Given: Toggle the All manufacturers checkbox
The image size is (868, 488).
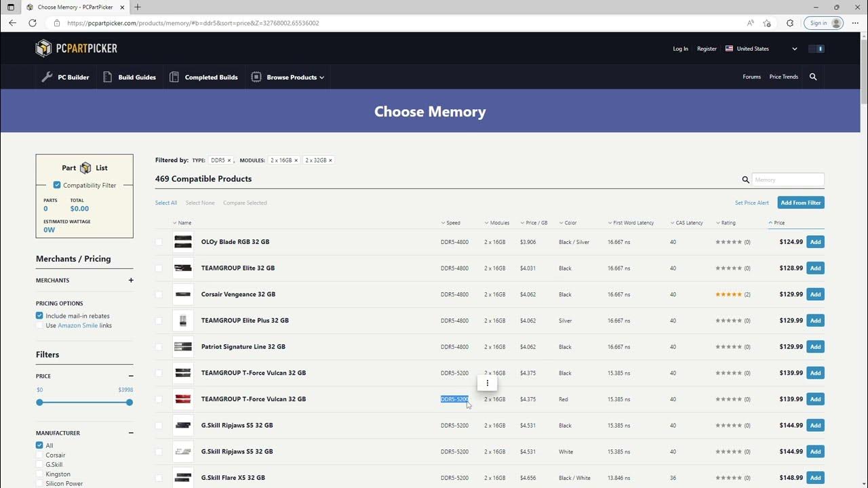Looking at the screenshot, I should 39,445.
